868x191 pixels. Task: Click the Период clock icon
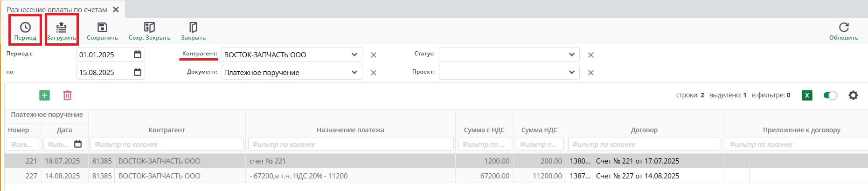click(25, 27)
